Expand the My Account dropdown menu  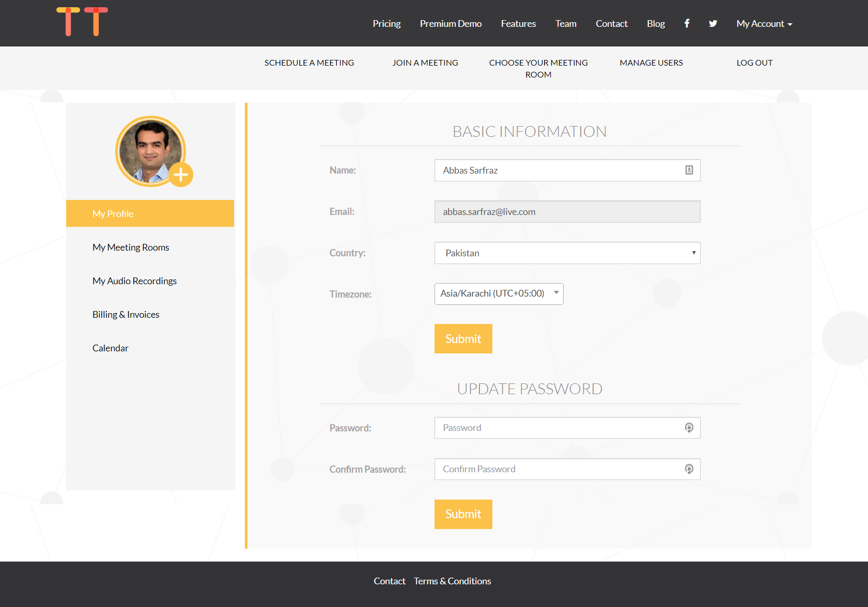pos(764,24)
